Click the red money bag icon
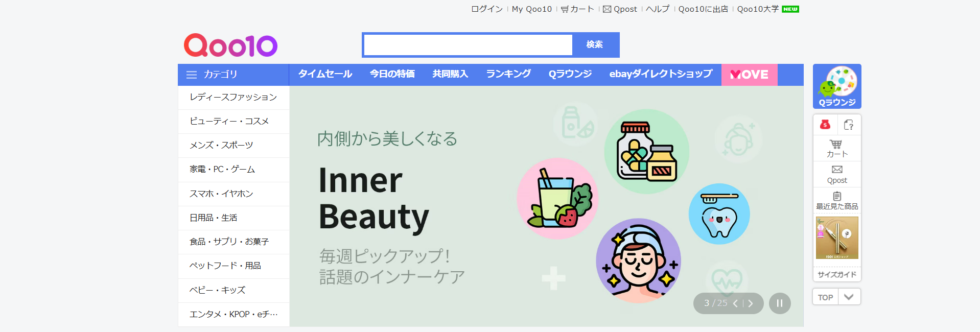The image size is (980, 332). click(x=825, y=125)
